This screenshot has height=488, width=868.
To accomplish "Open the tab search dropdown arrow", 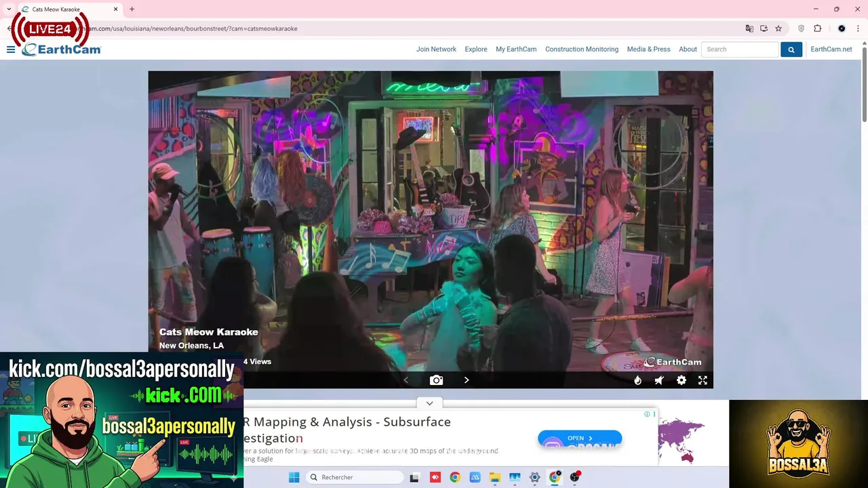I will (x=9, y=9).
